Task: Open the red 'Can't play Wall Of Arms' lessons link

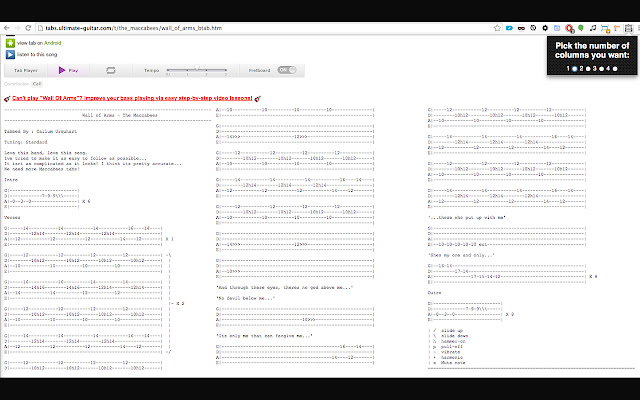Action: pos(132,98)
